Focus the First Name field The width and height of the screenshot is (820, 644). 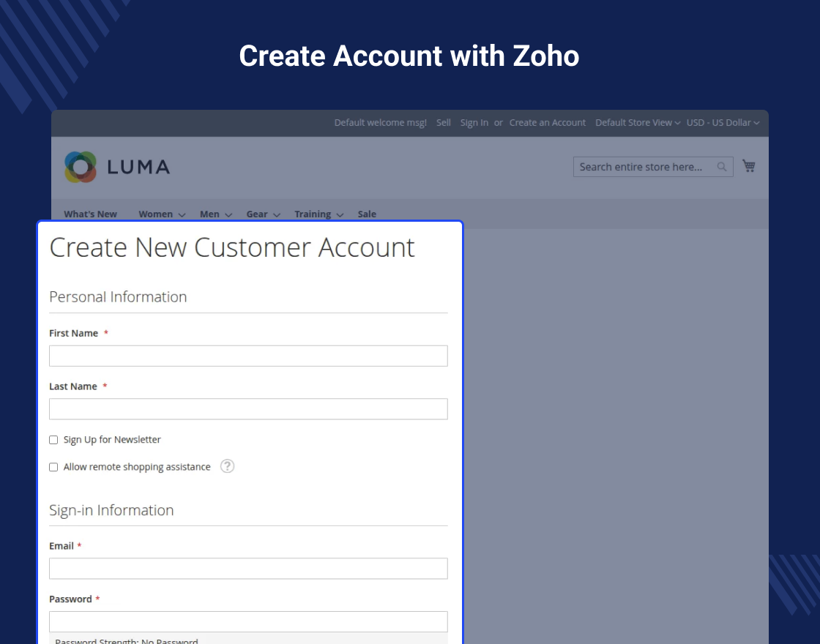[248, 356]
